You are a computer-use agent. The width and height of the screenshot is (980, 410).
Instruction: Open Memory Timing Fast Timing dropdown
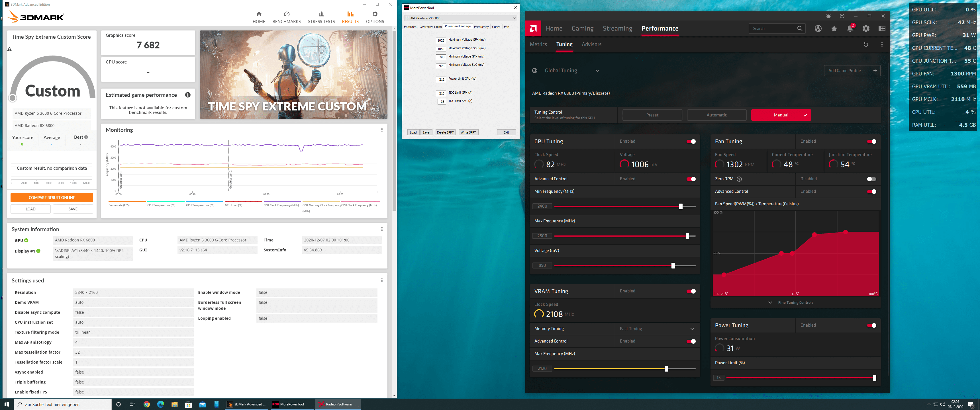(x=657, y=329)
